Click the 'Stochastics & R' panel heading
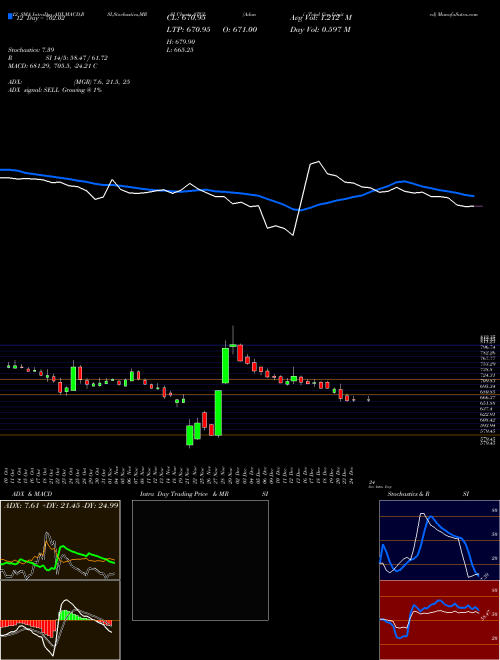This screenshot has width=500, height=660. pos(408,494)
